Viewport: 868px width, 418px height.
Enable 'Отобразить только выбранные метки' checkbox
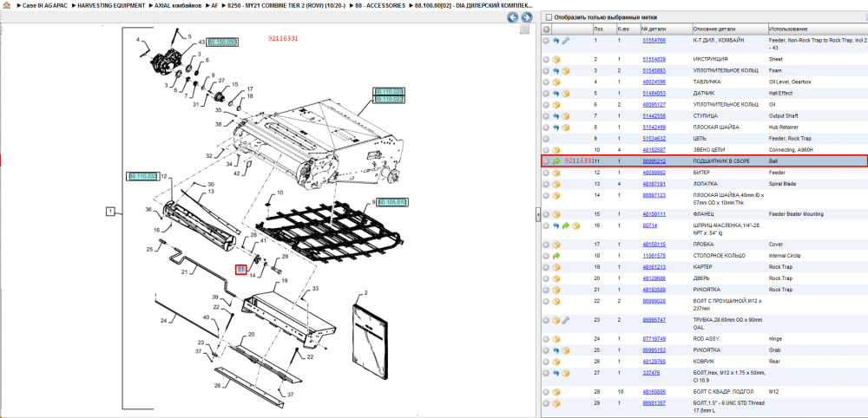click(549, 17)
